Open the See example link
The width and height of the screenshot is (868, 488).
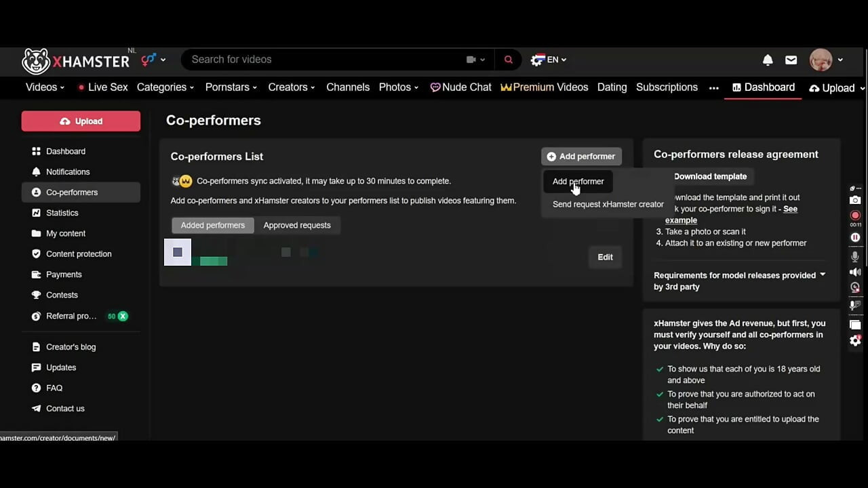732,214
